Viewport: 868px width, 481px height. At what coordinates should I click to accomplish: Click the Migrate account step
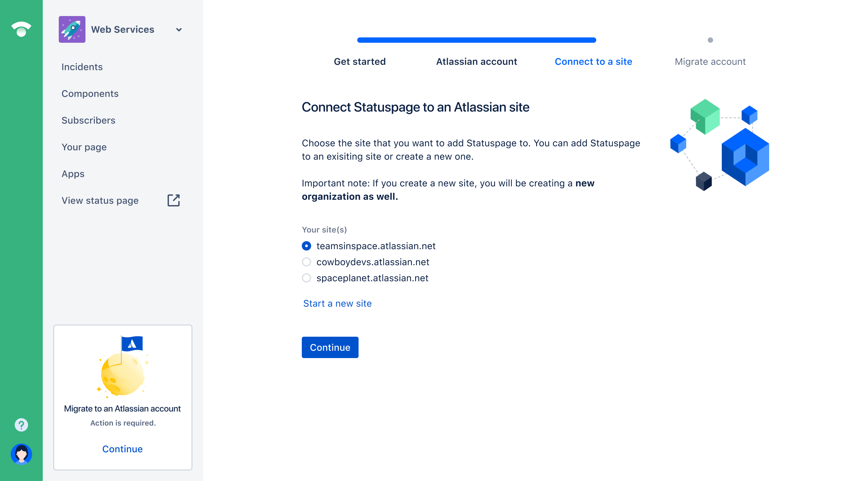pyautogui.click(x=710, y=62)
